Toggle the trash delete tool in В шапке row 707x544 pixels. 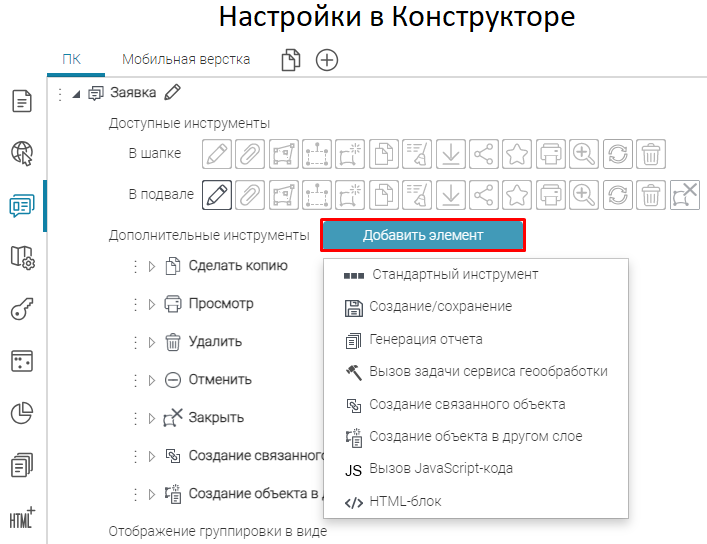point(651,154)
